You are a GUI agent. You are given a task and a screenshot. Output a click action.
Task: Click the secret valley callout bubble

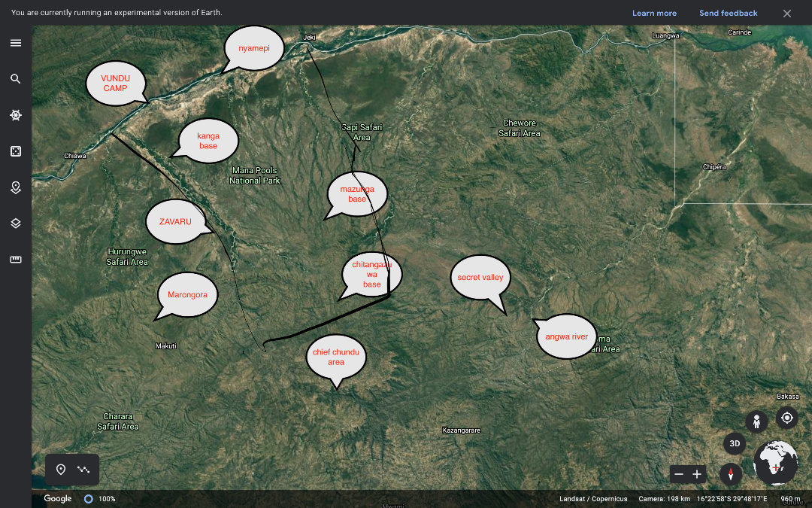click(x=480, y=277)
